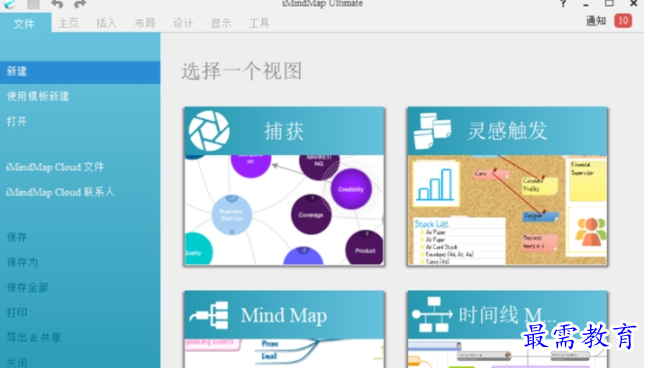Open the 设计 tab
The height and width of the screenshot is (368, 645).
(x=183, y=23)
